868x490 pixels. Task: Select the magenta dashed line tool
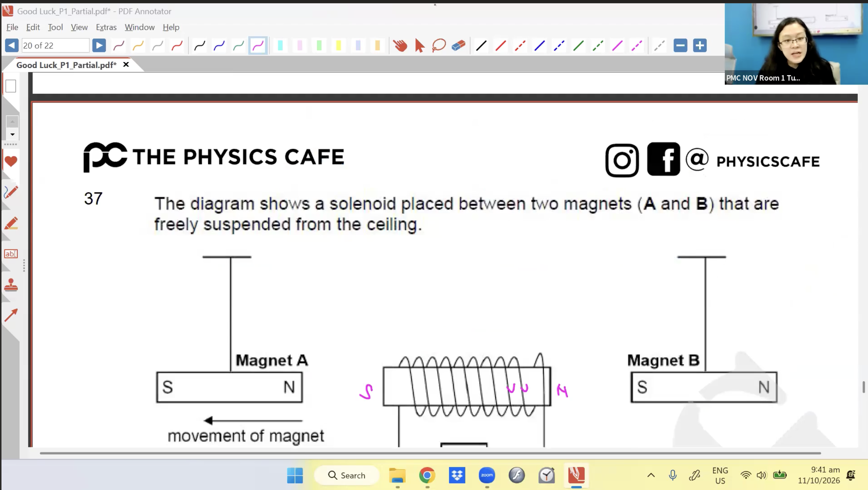[637, 46]
